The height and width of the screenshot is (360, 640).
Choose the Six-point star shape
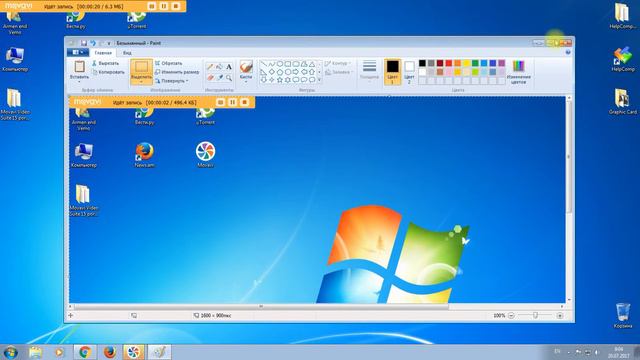288,80
